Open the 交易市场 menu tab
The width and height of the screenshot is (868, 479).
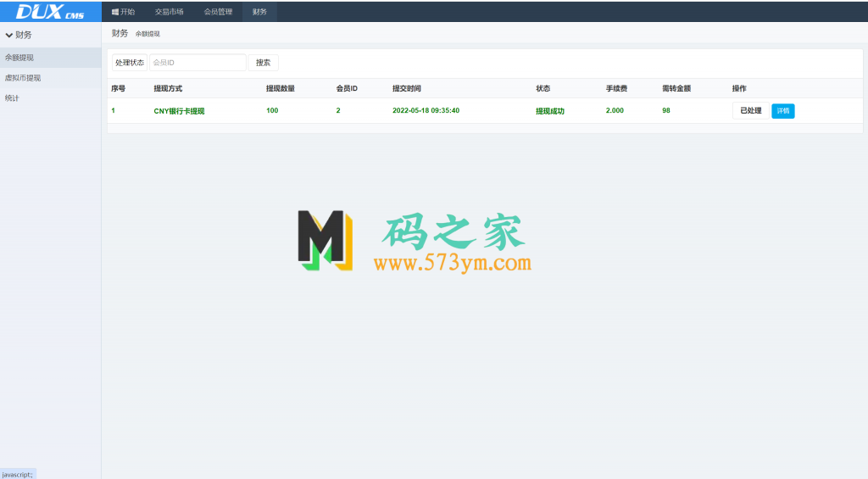[169, 12]
